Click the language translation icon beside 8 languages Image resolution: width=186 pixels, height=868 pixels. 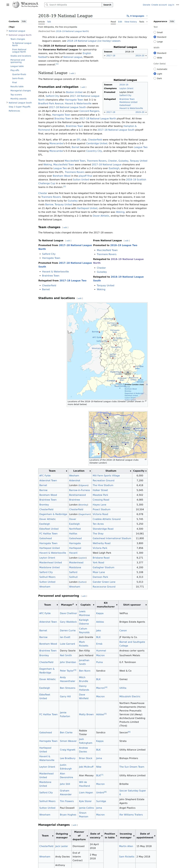point(128,16)
